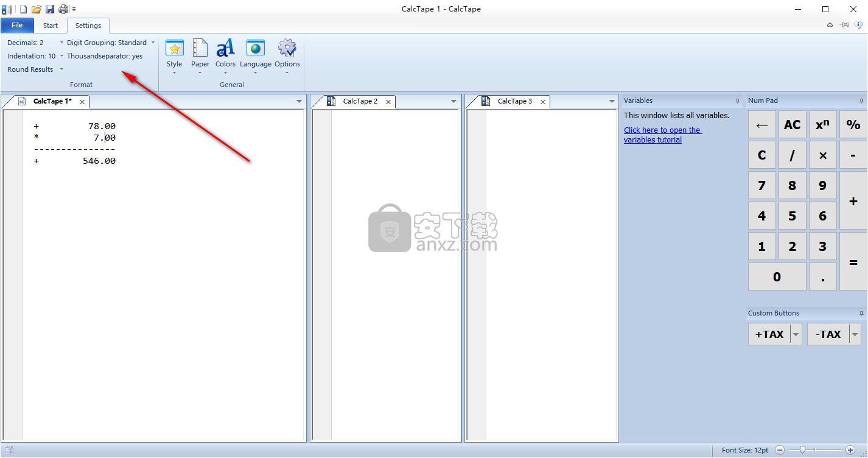Click the status bar document icon
The height and width of the screenshot is (458, 868).
[9, 450]
